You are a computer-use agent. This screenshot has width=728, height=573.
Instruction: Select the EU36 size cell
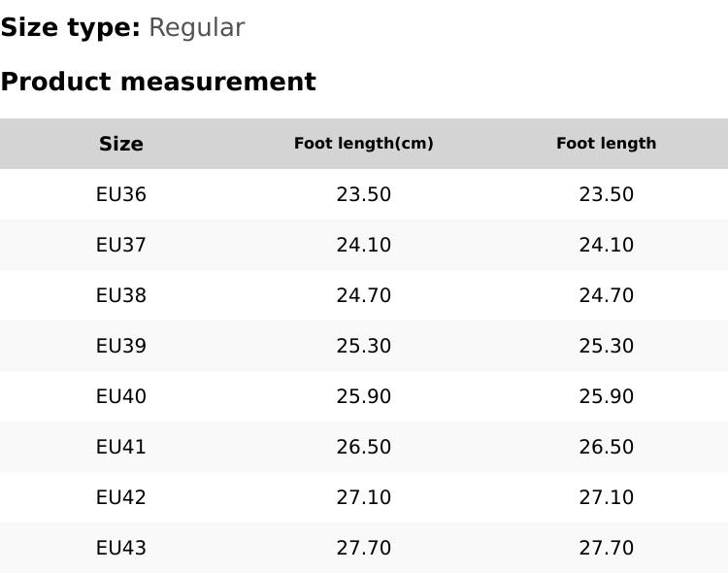pos(121,194)
